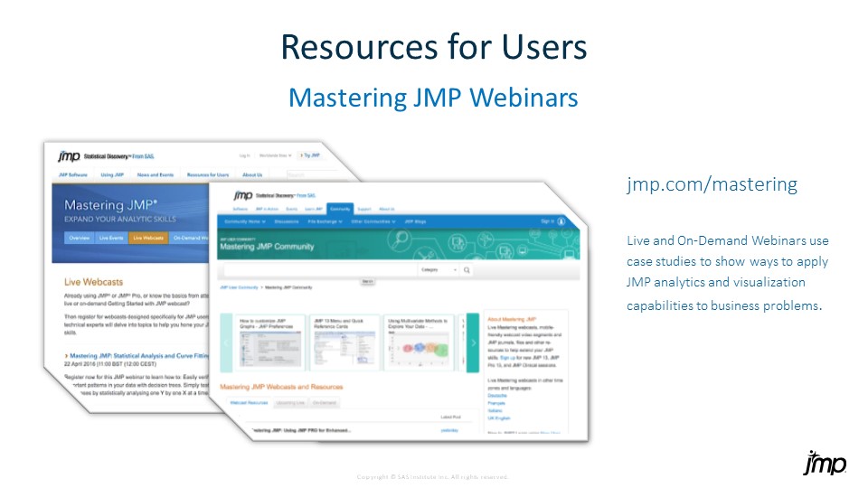868x488 pixels.
Task: Switch to the Overview tab under Mastering JMP
Action: [x=80, y=238]
